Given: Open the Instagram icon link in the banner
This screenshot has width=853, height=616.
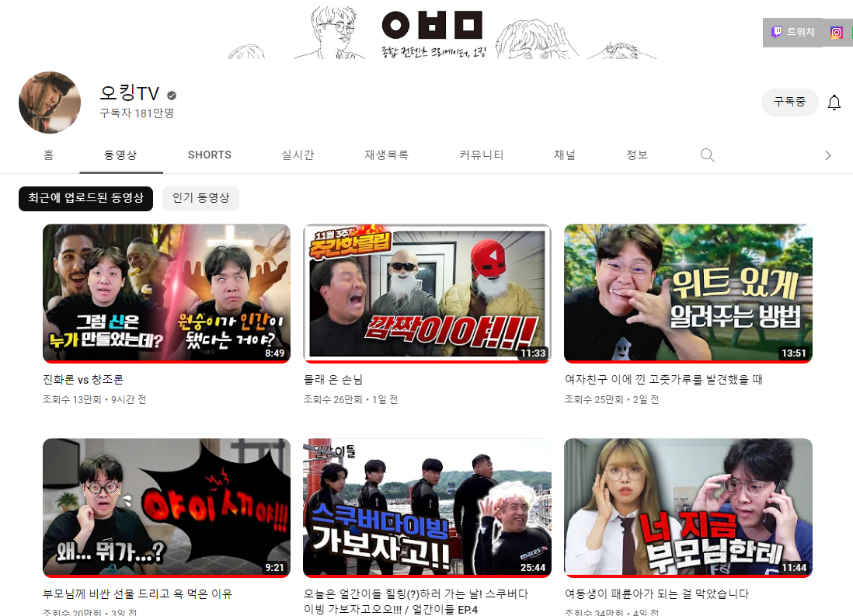Looking at the screenshot, I should coord(837,33).
